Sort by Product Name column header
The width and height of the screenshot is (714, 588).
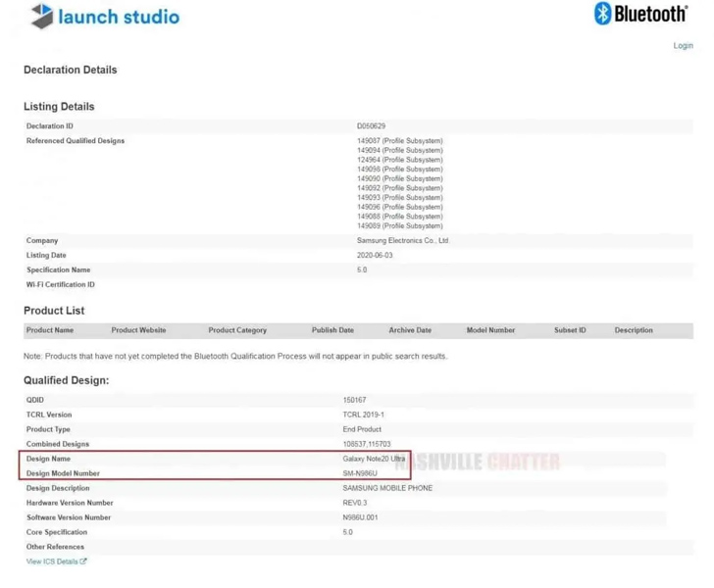pyautogui.click(x=50, y=330)
